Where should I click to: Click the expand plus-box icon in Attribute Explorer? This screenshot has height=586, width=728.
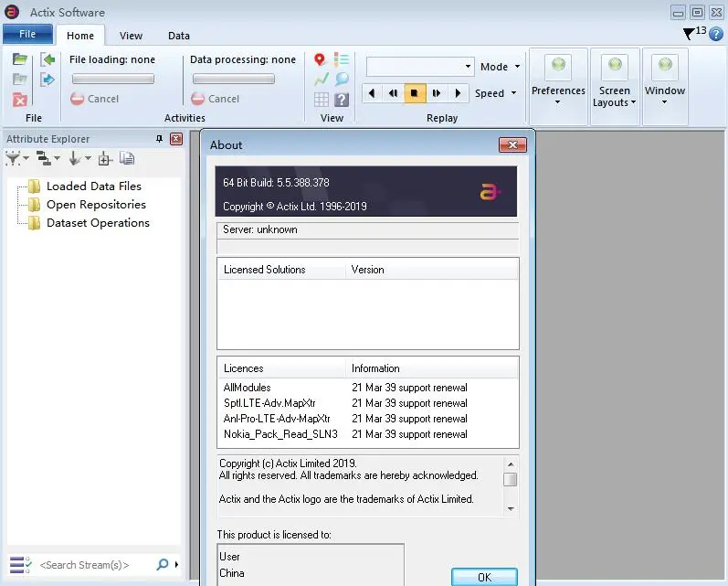[x=105, y=158]
